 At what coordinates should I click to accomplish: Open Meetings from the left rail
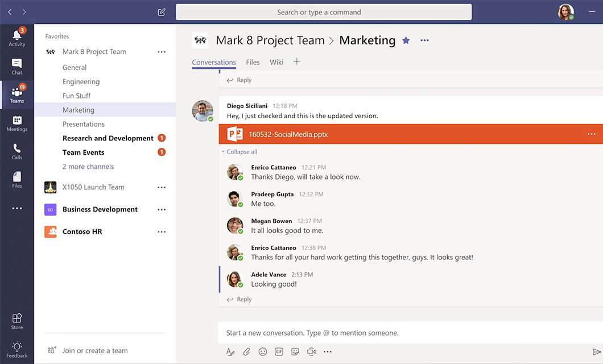(16, 124)
